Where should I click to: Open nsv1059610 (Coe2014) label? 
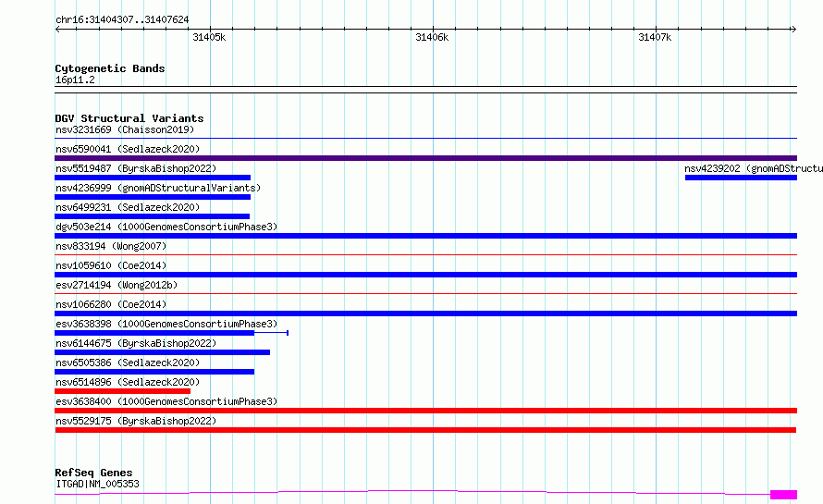111,265
